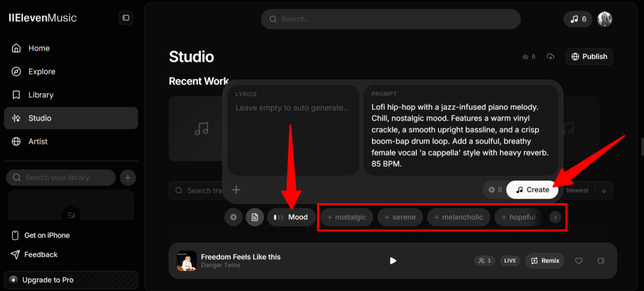Open the user profile avatar

click(605, 19)
